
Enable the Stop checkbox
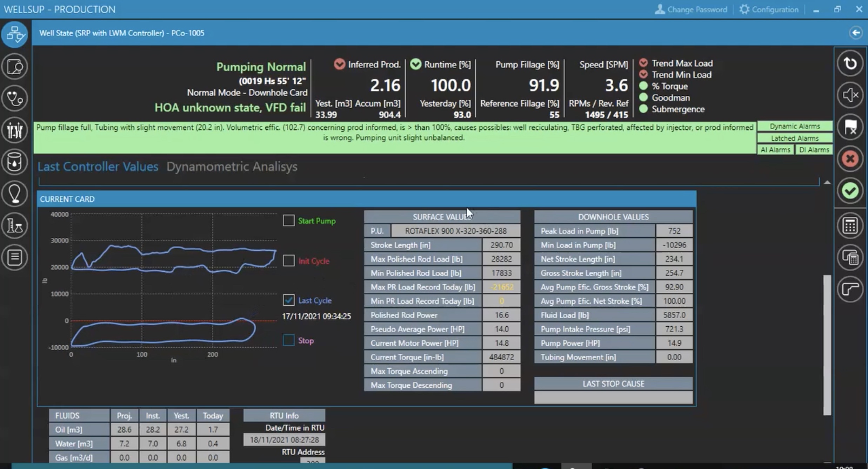click(x=288, y=340)
